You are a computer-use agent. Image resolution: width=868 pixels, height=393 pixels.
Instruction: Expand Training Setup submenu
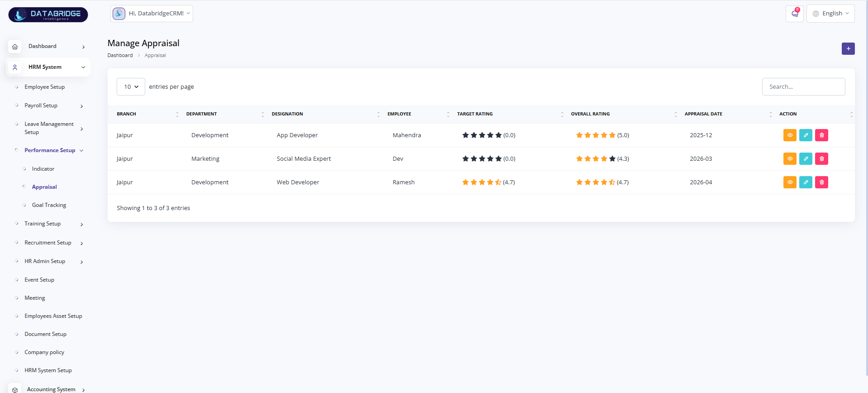pos(48,224)
